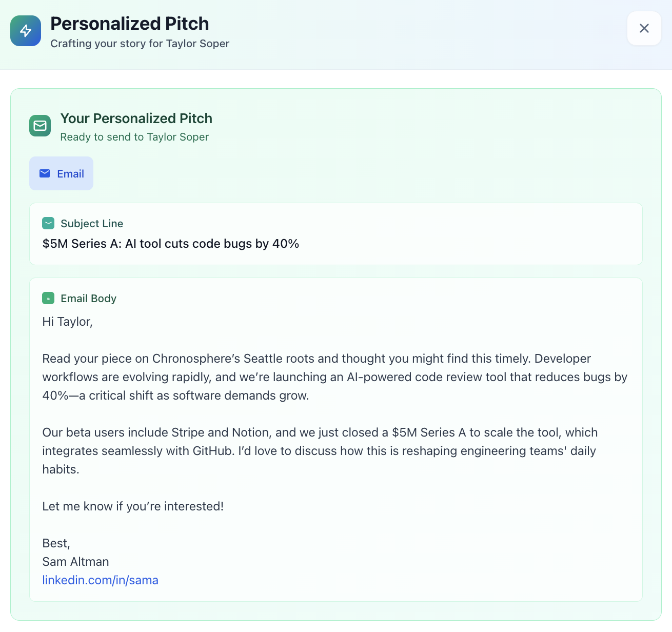Click the "Best," sign-off line
This screenshot has height=632, width=672.
point(56,543)
